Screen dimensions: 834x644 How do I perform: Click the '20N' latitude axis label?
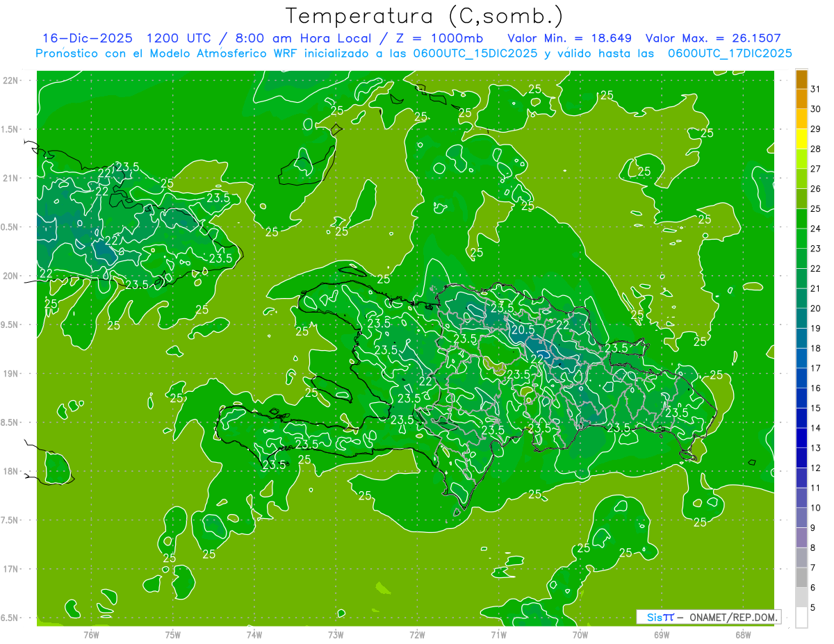[x=10, y=276]
